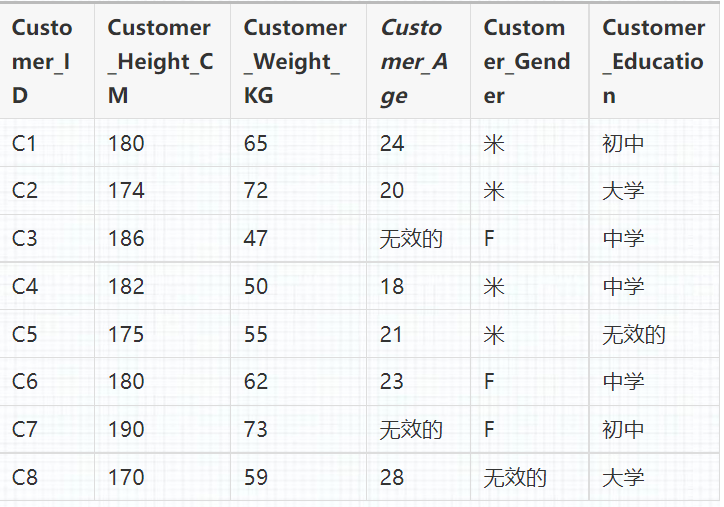Click the Customer_Education column header

(653, 62)
